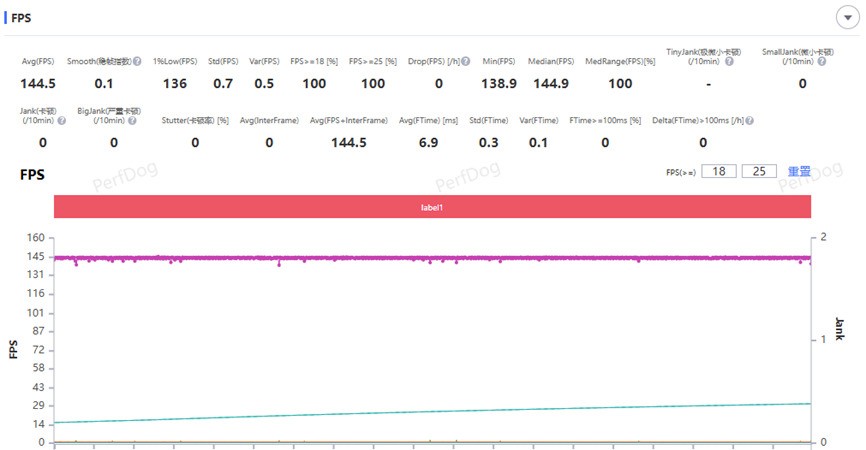Open help icon next to Jank (/10min)
The height and width of the screenshot is (450, 866).
pyautogui.click(x=61, y=120)
